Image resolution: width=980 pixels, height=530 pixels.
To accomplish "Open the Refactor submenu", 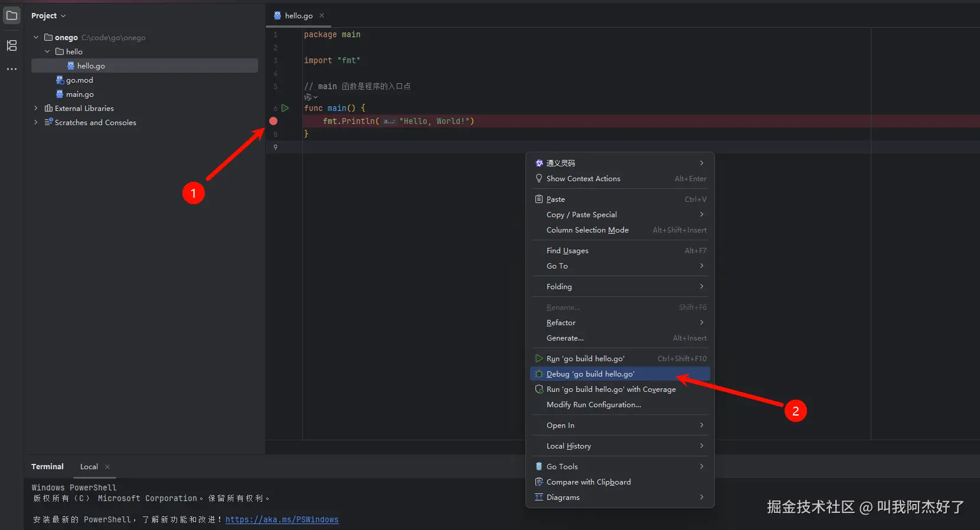I will pos(620,322).
